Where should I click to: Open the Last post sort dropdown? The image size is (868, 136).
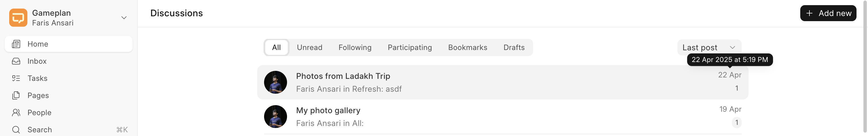point(709,48)
